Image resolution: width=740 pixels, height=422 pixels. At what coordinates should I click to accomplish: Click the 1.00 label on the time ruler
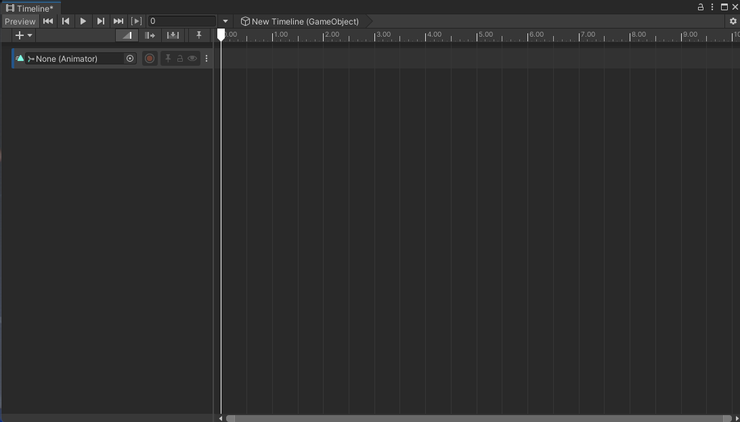click(x=281, y=34)
